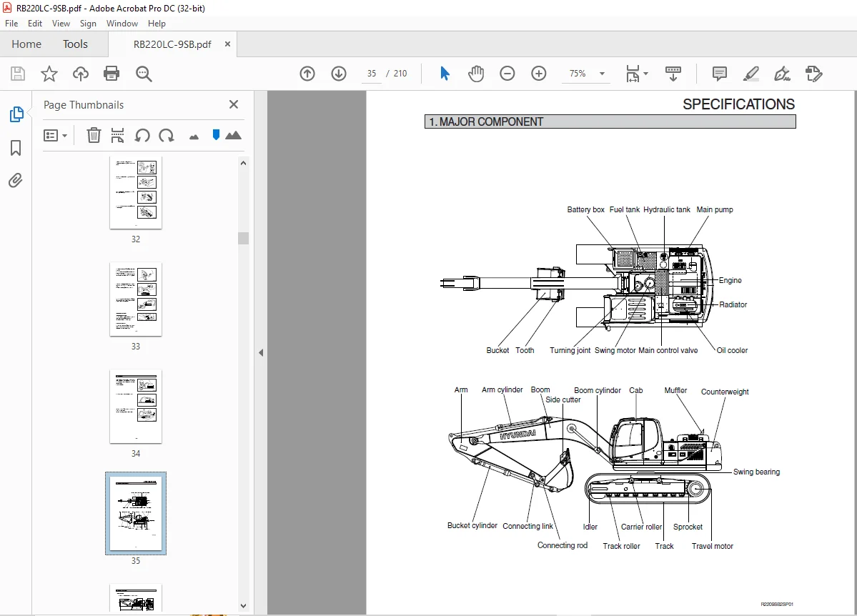Open the Fill and Sign pen tool

click(782, 74)
